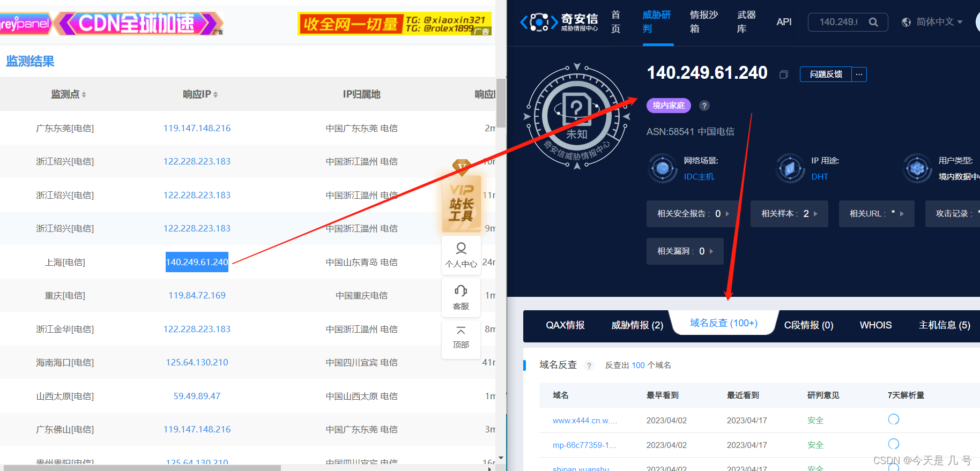
Task: Click IDC主机 link
Action: point(699,177)
